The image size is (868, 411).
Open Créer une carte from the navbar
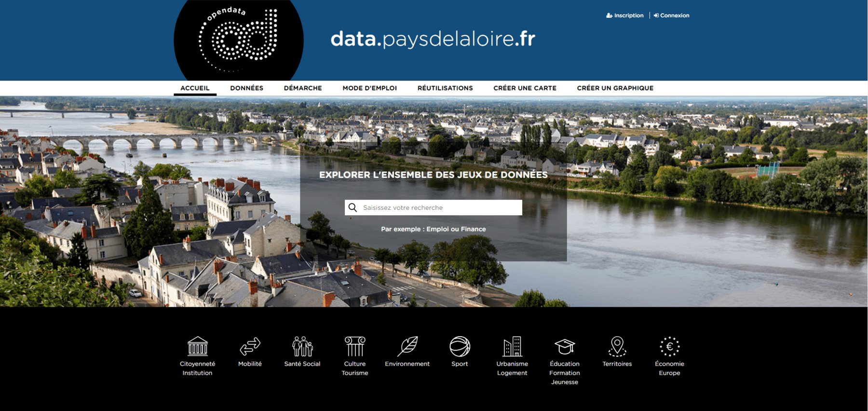click(525, 88)
